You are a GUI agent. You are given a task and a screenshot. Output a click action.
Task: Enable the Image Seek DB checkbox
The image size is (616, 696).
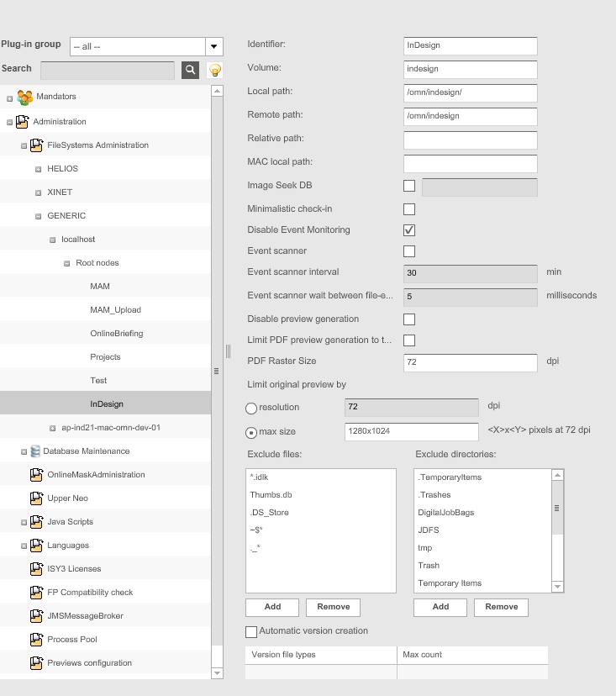(409, 186)
